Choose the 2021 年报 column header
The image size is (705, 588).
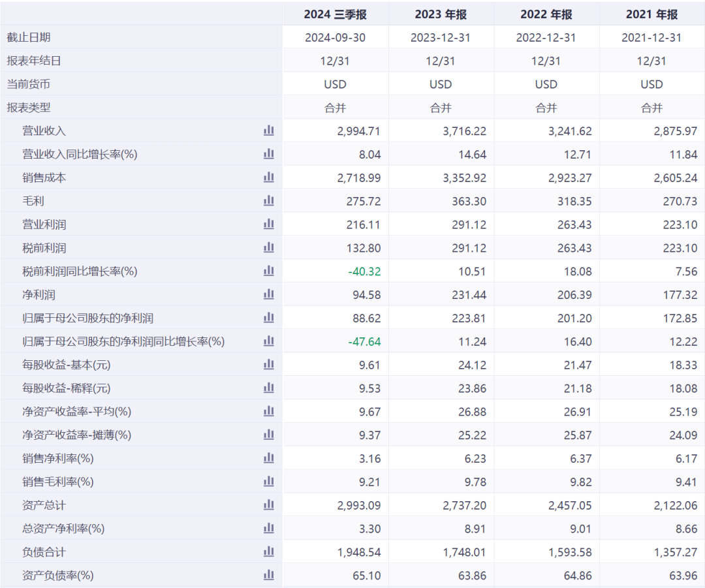point(651,14)
